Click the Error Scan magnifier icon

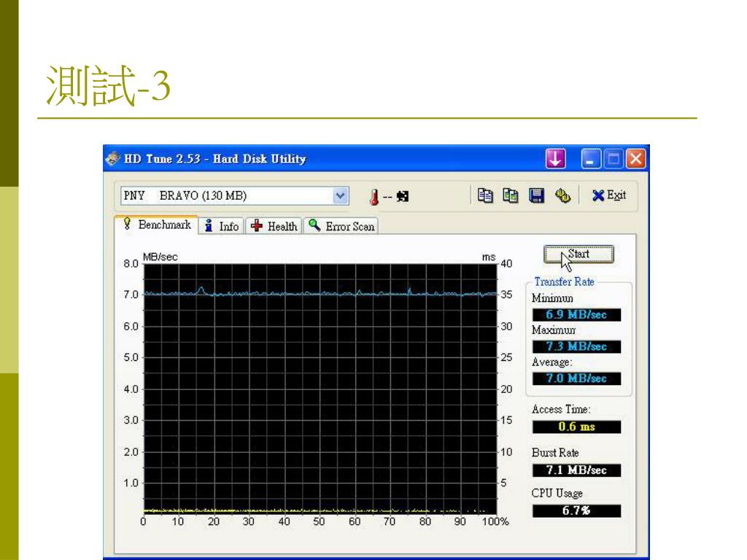[x=314, y=225]
